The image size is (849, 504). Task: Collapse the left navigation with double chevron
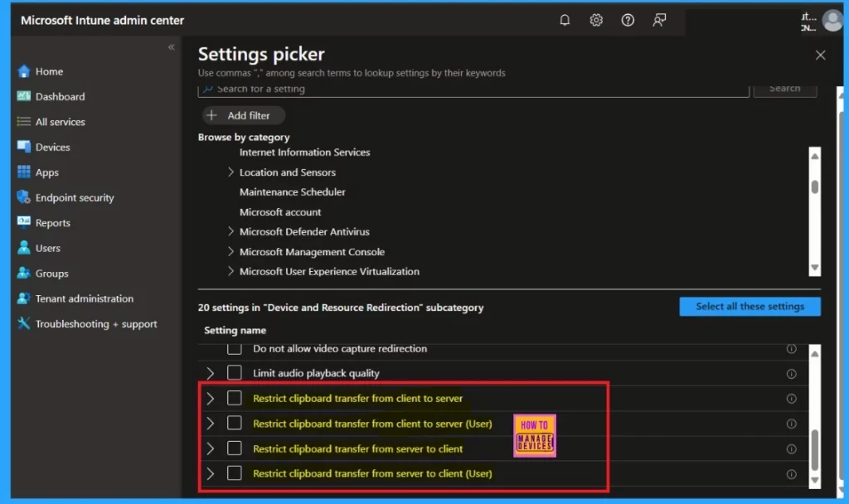171,47
